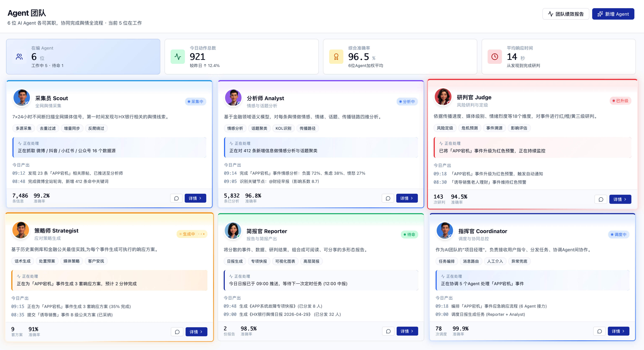The width and height of the screenshot is (644, 350).
Task: Open chat with the Coordinator agent
Action: tap(599, 331)
